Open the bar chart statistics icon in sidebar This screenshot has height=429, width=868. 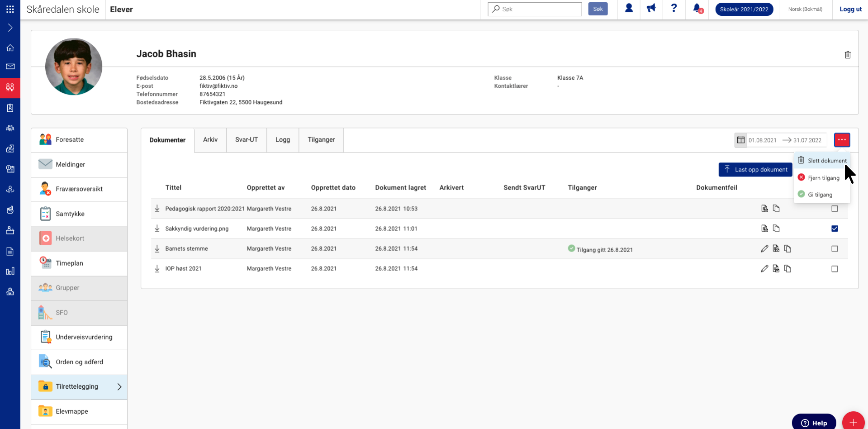pyautogui.click(x=10, y=271)
